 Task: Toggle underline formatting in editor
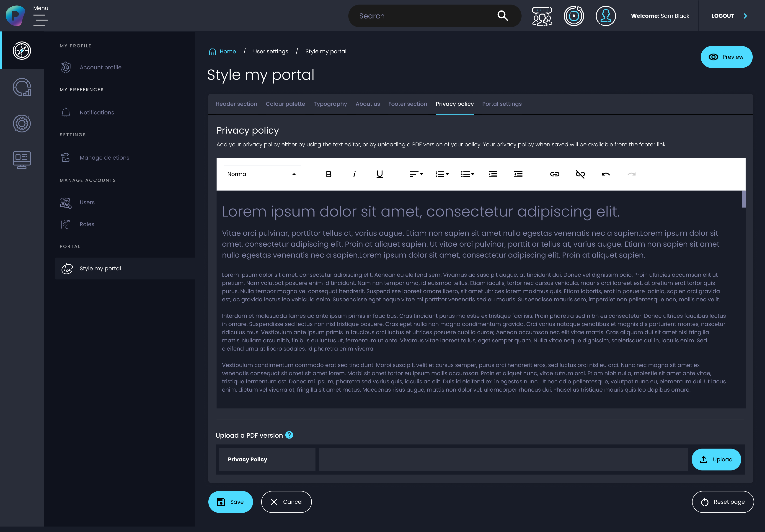pos(380,174)
